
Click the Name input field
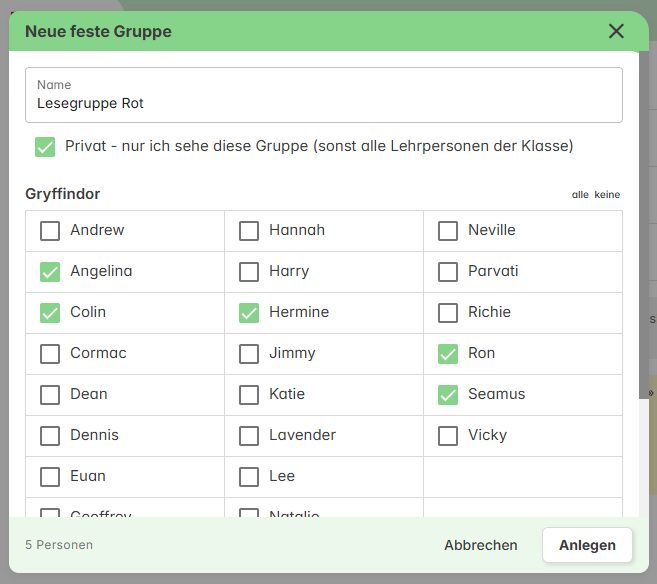pyautogui.click(x=323, y=95)
